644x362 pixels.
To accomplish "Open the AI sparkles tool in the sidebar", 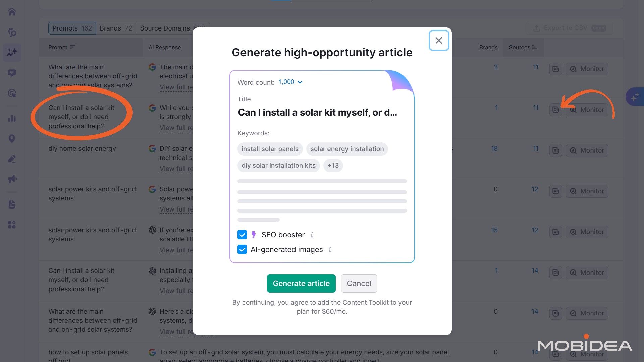I will pyautogui.click(x=12, y=53).
